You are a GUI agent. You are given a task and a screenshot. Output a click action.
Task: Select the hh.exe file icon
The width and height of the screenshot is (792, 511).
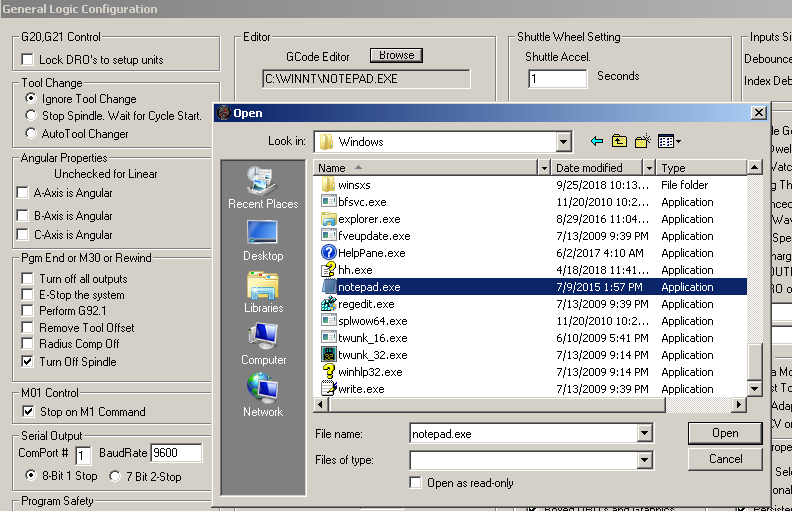point(328,270)
